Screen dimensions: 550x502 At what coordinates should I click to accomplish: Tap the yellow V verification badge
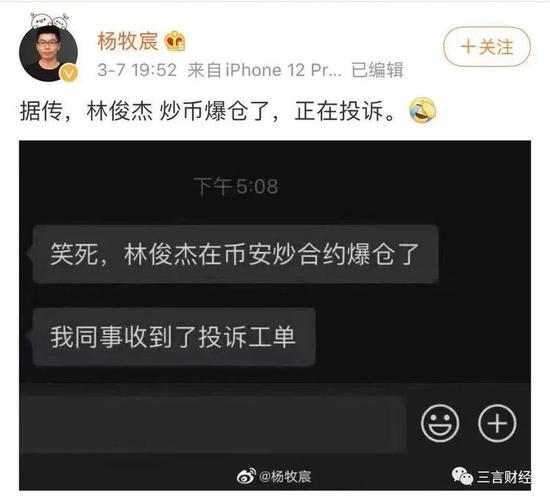(69, 73)
